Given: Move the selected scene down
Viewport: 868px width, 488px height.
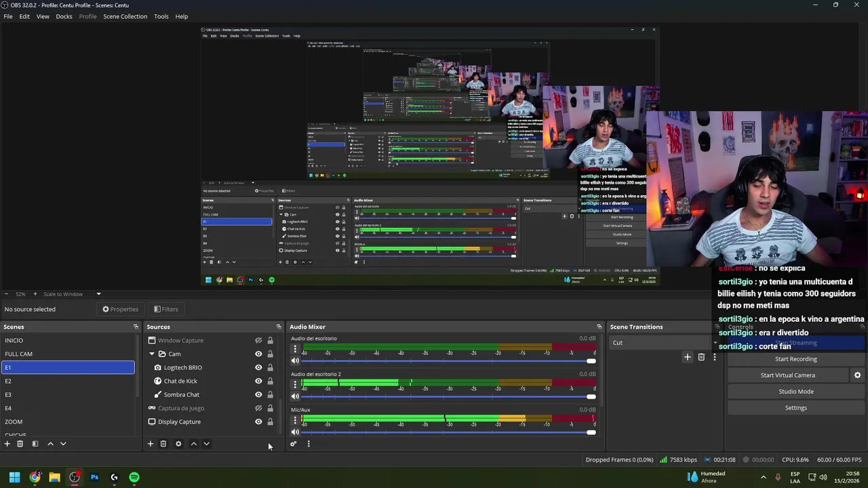Looking at the screenshot, I should (x=63, y=444).
